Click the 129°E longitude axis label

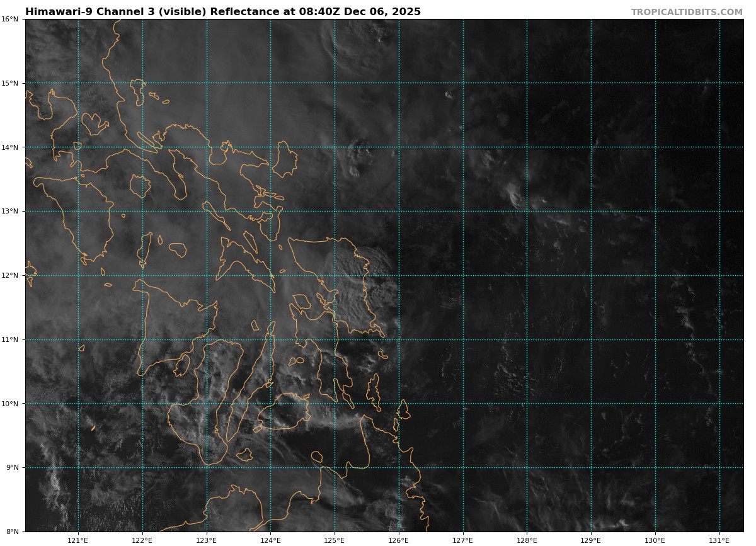[x=591, y=540]
